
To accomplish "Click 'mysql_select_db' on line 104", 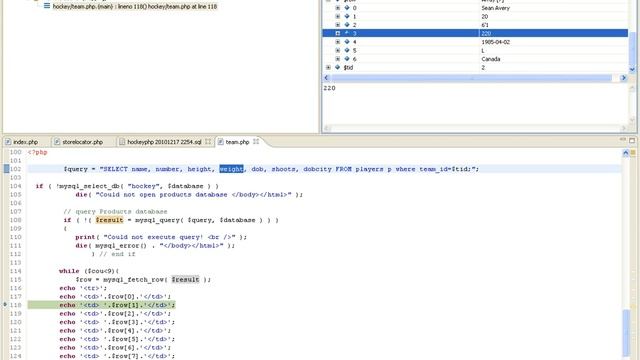I will 88,186.
